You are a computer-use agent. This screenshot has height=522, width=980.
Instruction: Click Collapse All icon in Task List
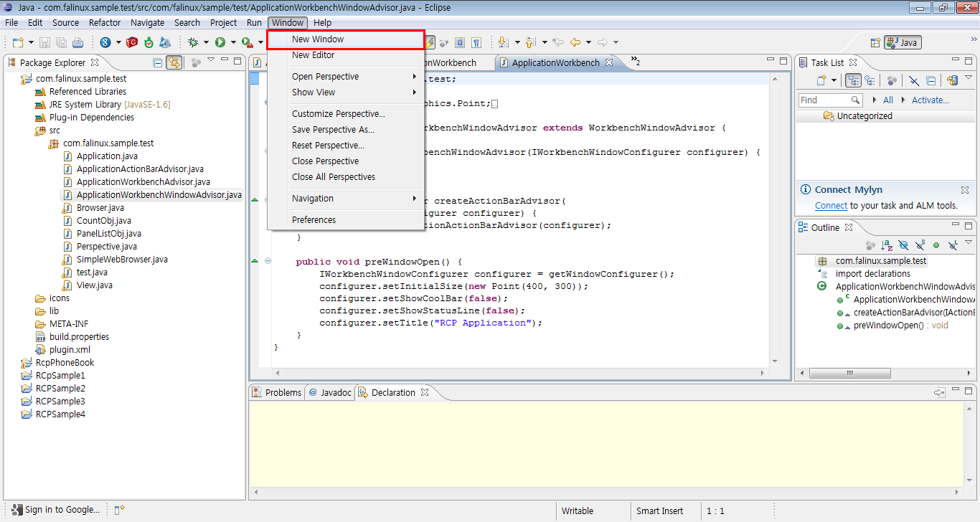pos(930,80)
